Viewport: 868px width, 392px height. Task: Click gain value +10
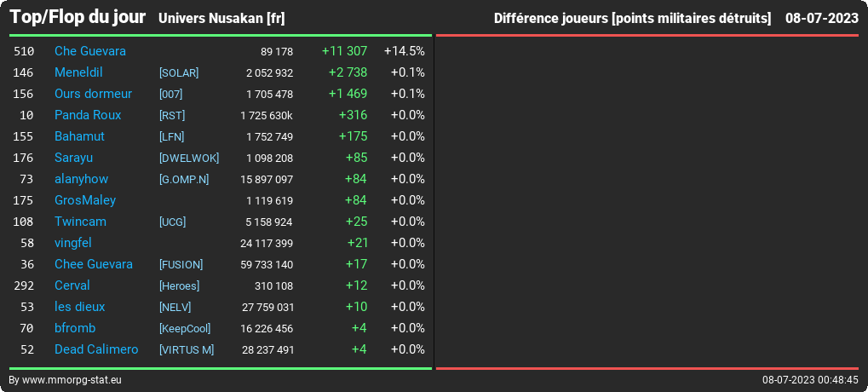(x=357, y=307)
